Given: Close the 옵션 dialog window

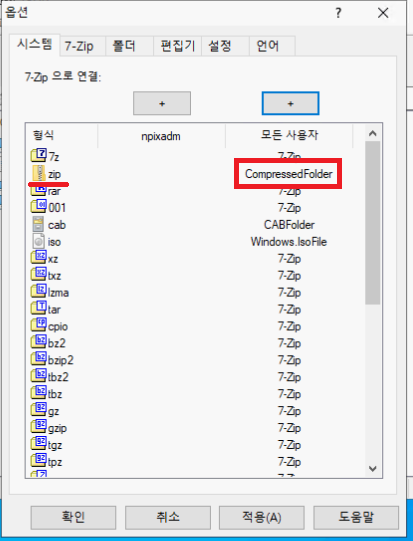Looking at the screenshot, I should (x=383, y=13).
